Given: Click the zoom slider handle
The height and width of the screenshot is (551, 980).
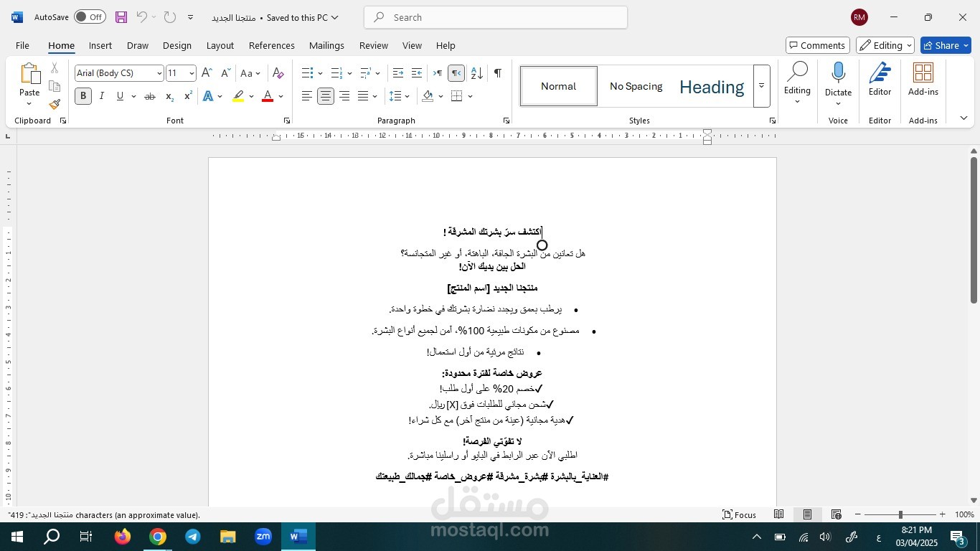Looking at the screenshot, I should coord(900,514).
